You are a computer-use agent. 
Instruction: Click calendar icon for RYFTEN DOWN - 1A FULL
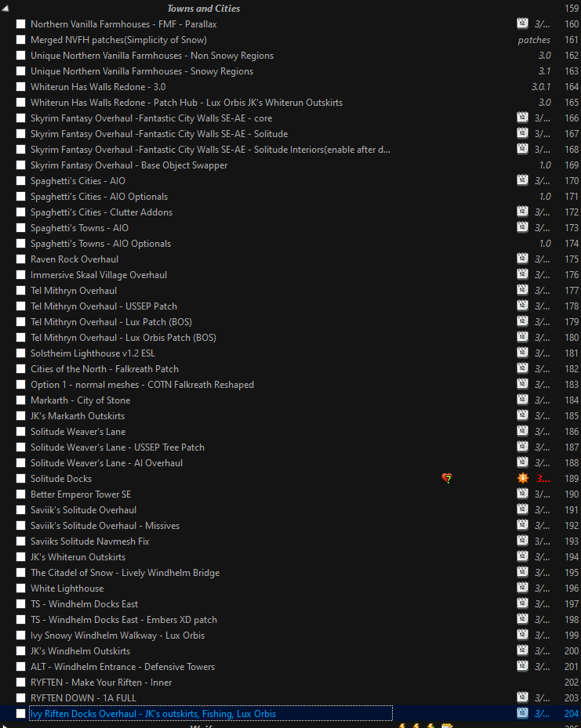coord(523,697)
